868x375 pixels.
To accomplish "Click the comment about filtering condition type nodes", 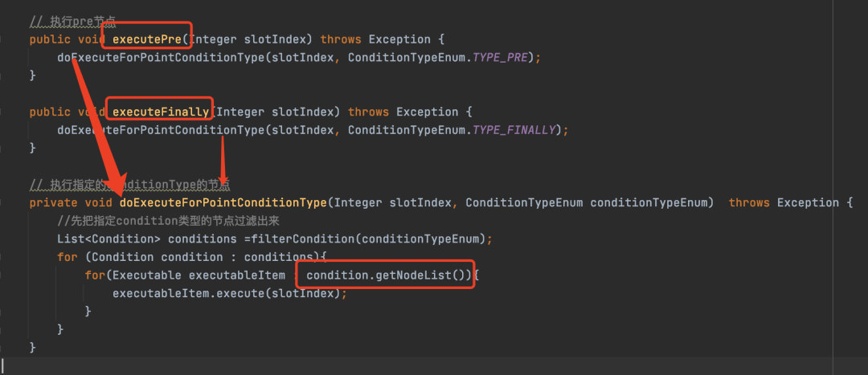I will [168, 222].
